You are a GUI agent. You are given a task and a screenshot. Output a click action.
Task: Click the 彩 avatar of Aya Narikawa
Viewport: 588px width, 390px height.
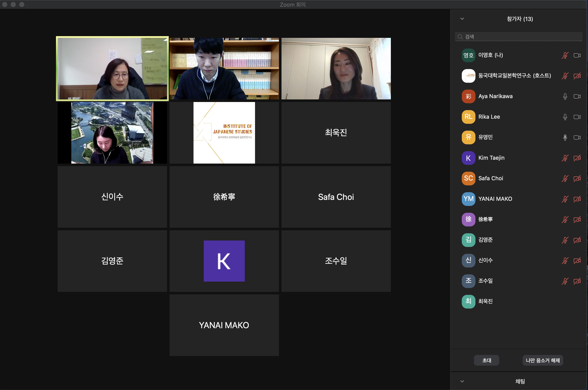click(x=468, y=96)
